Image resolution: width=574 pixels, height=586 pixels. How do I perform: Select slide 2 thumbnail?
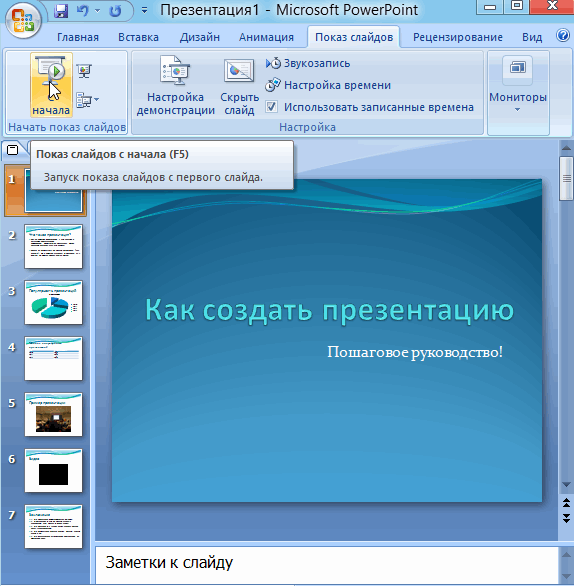click(x=53, y=246)
